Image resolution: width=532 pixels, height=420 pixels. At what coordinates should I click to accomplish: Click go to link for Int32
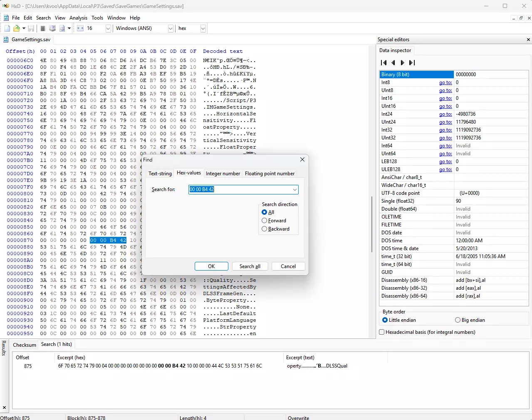tap(445, 130)
